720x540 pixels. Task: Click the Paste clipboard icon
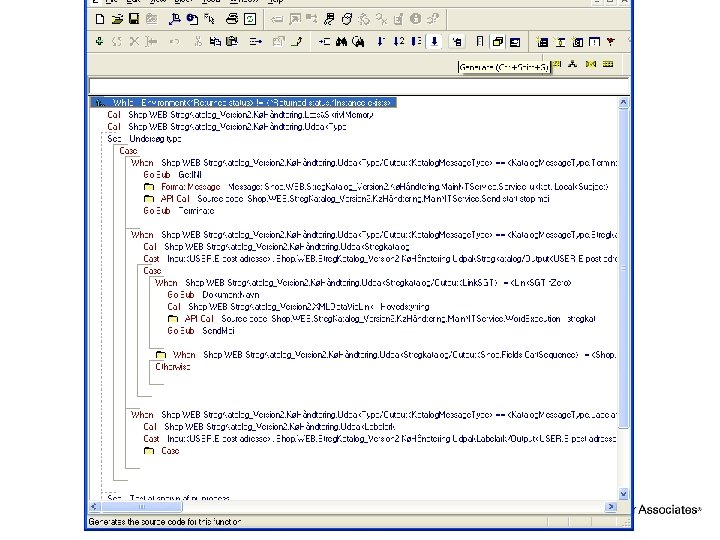pyautogui.click(x=232, y=41)
